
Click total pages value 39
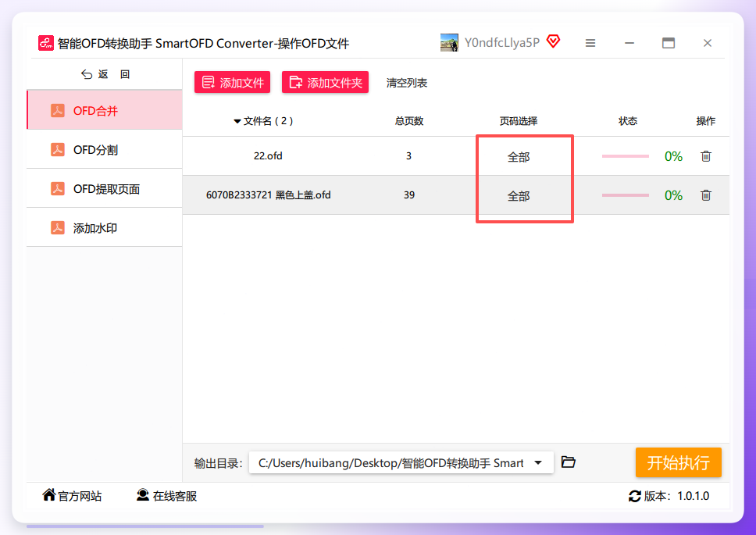[x=409, y=195]
